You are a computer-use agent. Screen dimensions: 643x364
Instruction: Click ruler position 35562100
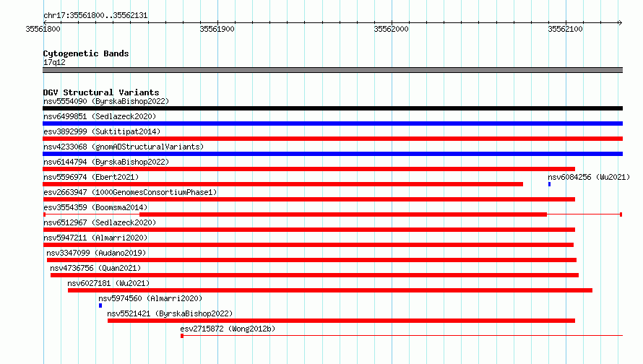[565, 29]
